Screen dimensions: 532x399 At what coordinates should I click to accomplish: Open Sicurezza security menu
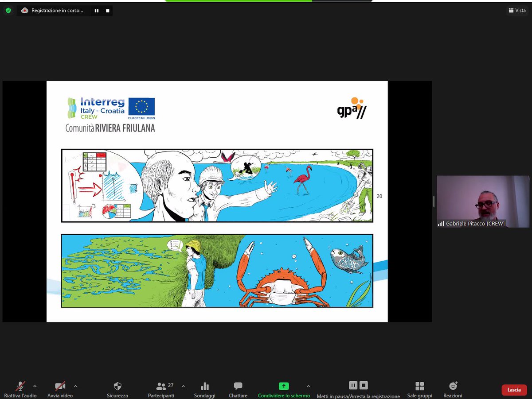[x=117, y=389]
